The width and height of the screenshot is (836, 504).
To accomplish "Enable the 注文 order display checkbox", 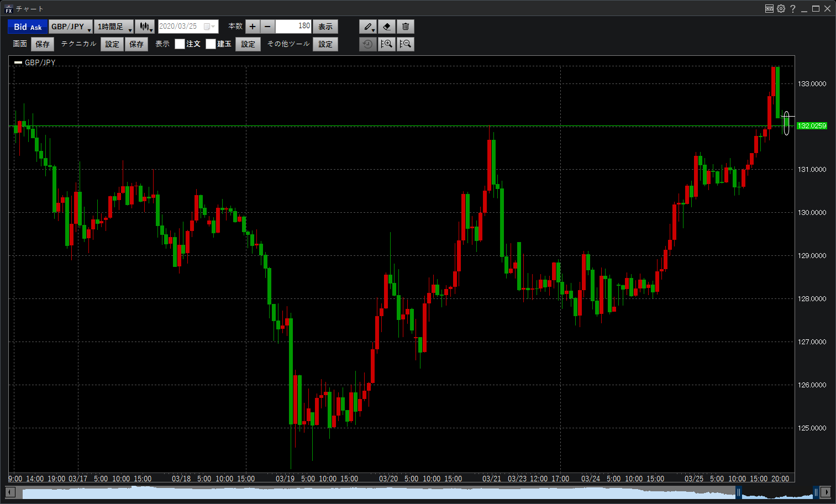I will [x=180, y=44].
